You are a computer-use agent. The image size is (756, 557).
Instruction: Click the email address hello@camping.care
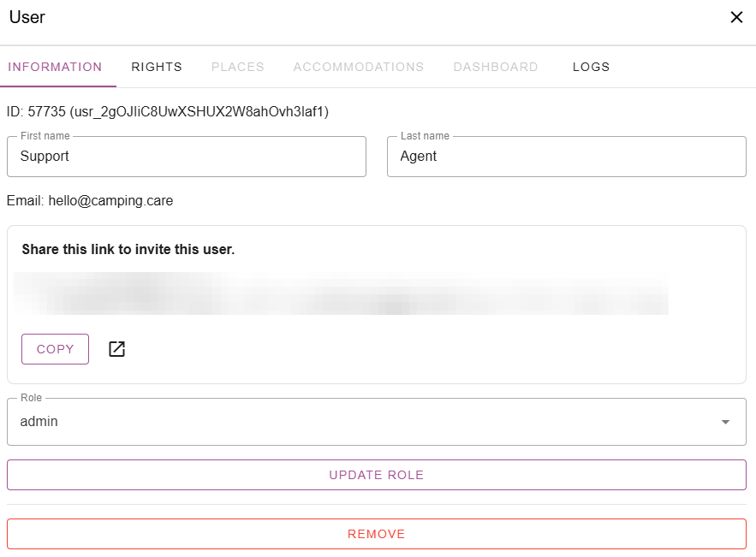(x=110, y=201)
